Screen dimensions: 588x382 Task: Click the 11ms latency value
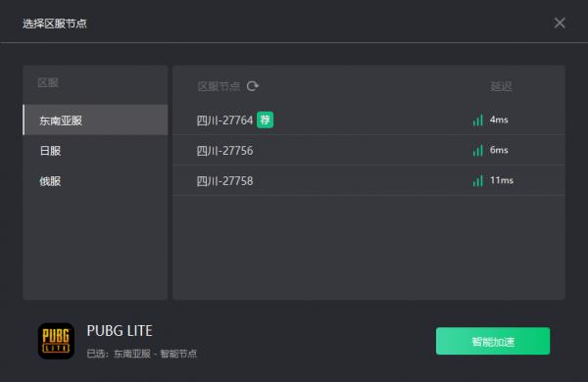coord(502,180)
